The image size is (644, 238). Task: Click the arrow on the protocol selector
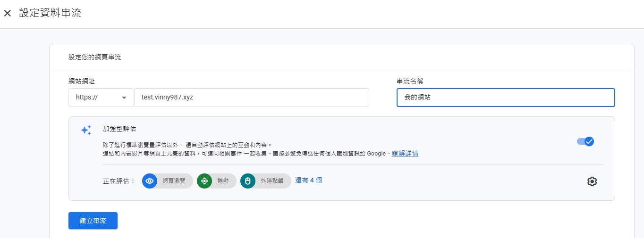pyautogui.click(x=124, y=98)
